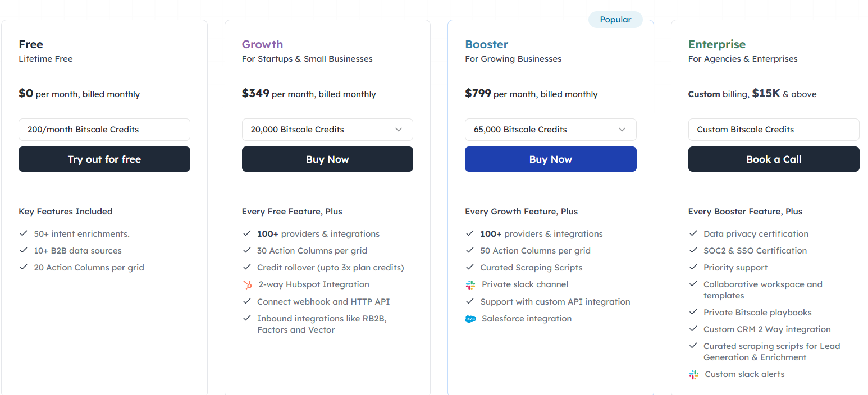Click the checkmark beside Private Bitscale playbooks
868x395 pixels.
tap(693, 313)
